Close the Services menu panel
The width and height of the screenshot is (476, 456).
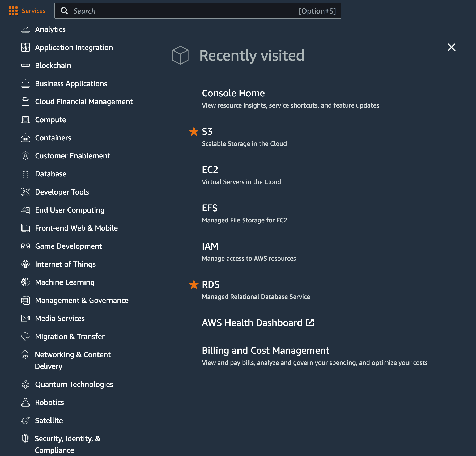(x=451, y=47)
